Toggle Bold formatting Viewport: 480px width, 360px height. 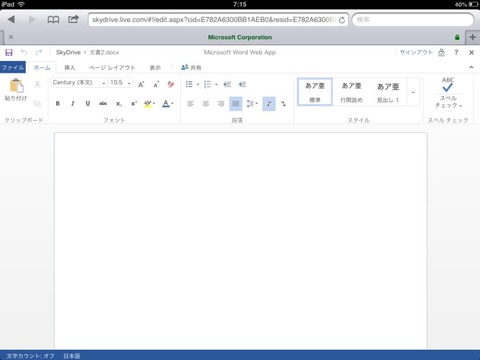[x=58, y=103]
